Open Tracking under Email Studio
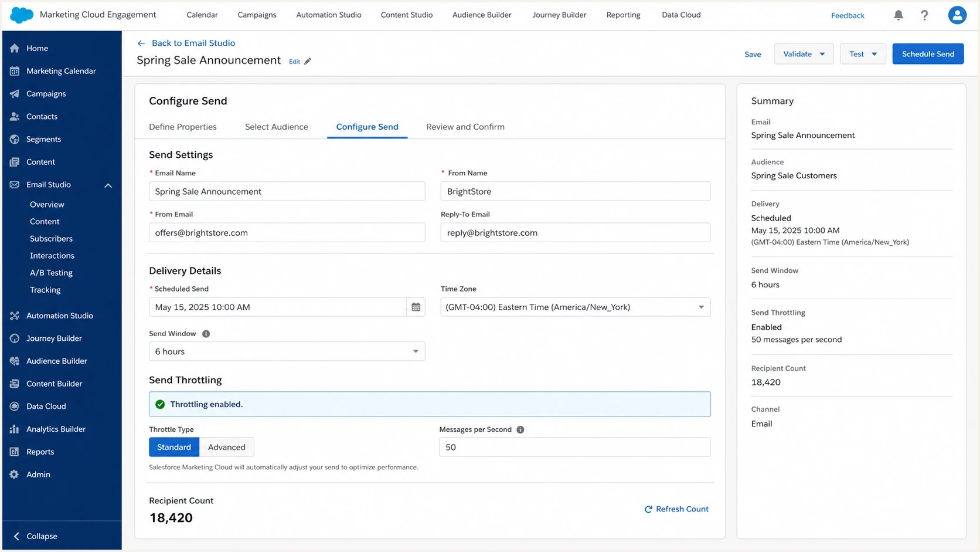Screen dimensions: 980x552 coord(45,290)
